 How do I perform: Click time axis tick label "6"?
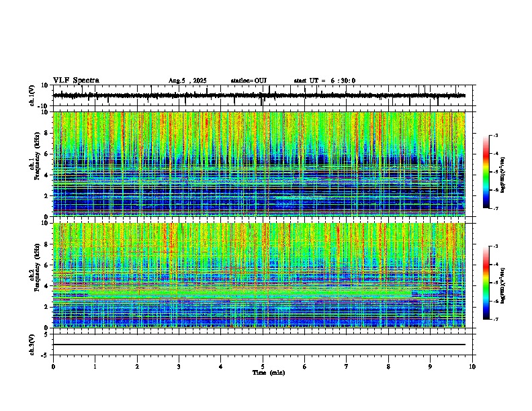(x=305, y=367)
